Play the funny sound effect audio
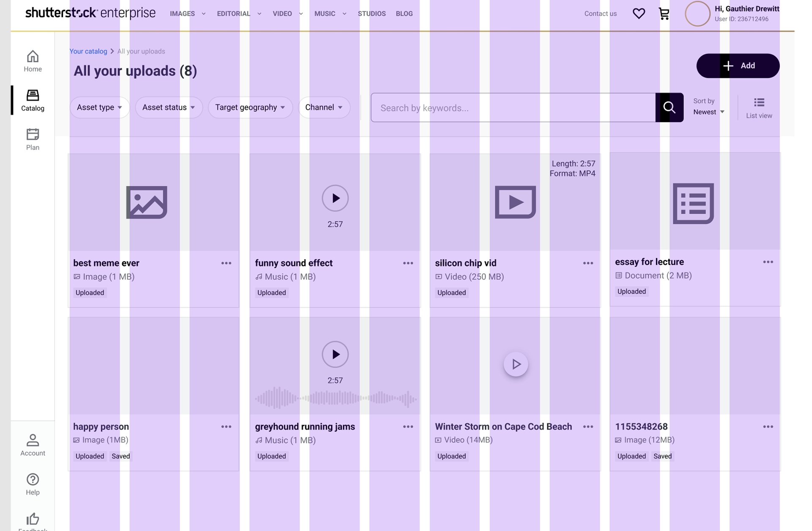The width and height of the screenshot is (812, 531). click(x=335, y=198)
